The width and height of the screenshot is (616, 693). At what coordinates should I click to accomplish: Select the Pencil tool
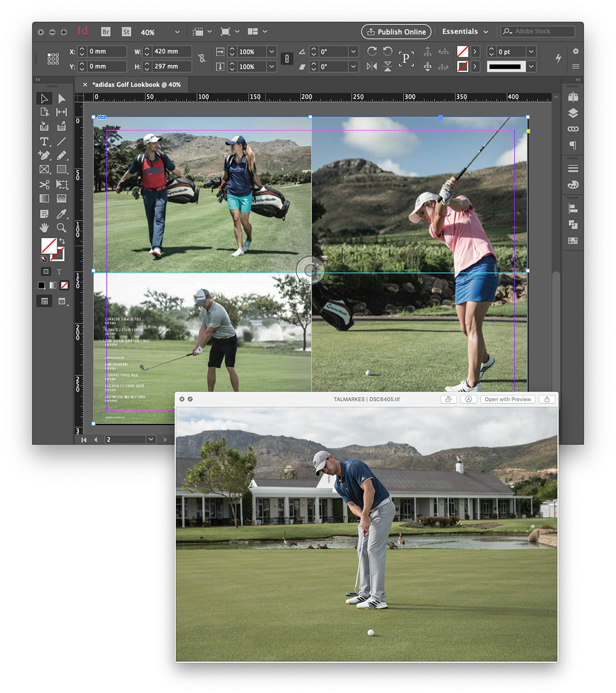point(62,155)
